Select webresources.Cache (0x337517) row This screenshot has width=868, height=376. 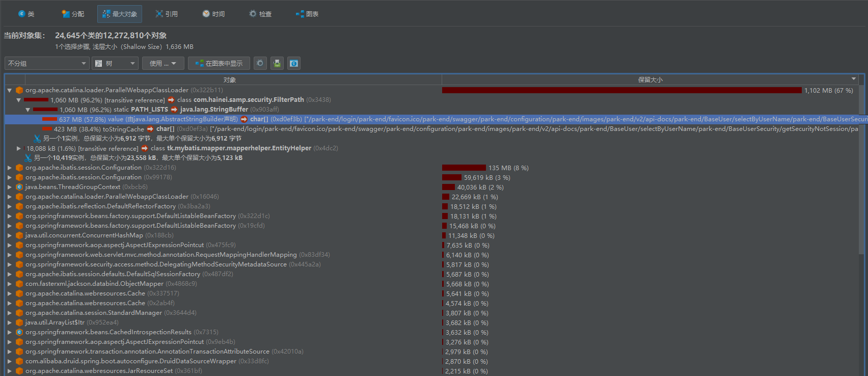431,293
